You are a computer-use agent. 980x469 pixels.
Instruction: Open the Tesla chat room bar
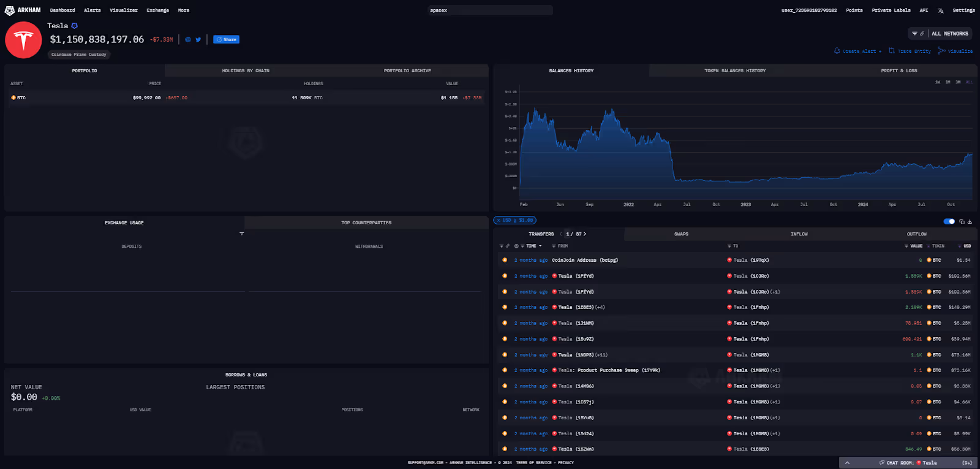908,463
